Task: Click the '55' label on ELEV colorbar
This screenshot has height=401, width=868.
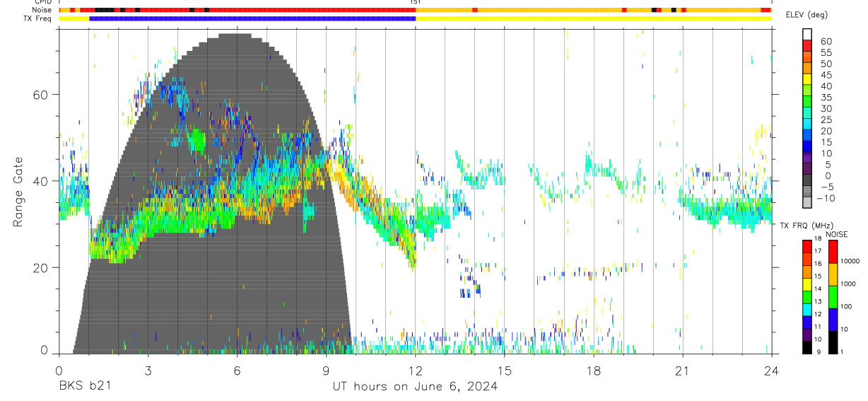Action: tap(826, 52)
